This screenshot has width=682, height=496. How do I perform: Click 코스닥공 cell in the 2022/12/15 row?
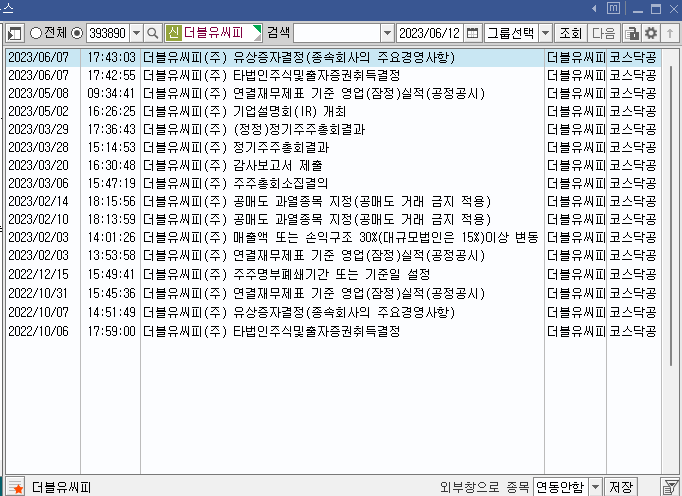point(633,275)
